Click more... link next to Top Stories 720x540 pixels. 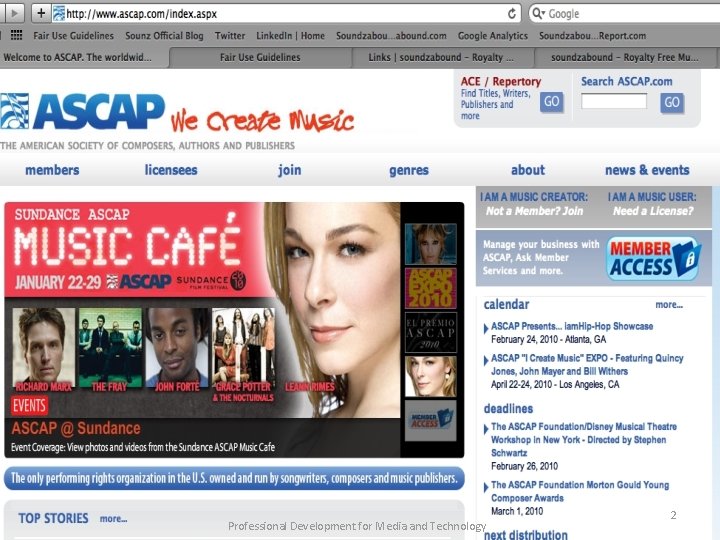click(113, 518)
